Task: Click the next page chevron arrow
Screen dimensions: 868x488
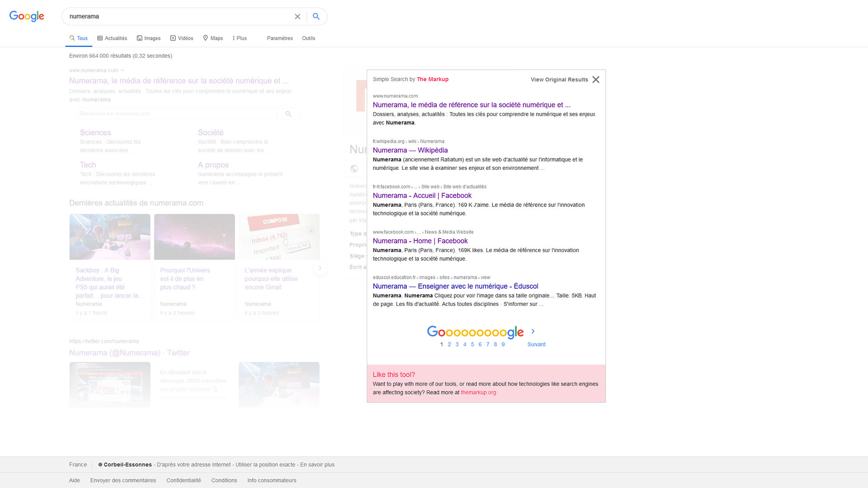Action: coord(533,331)
